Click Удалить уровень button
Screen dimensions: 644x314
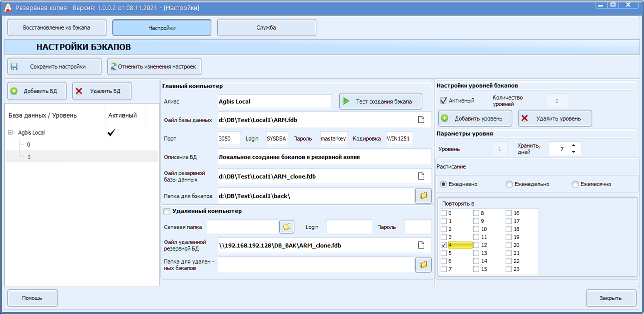click(x=555, y=118)
